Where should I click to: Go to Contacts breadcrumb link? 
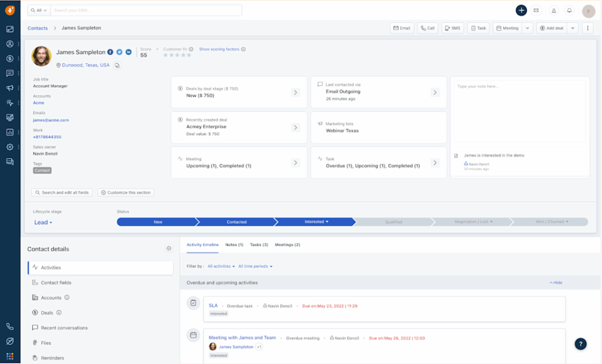tap(38, 28)
